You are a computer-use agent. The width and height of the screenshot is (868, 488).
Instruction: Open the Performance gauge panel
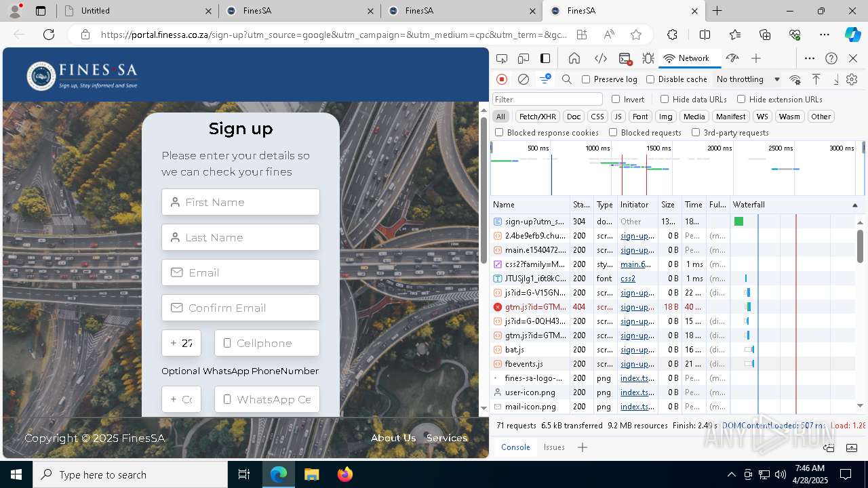pos(732,58)
